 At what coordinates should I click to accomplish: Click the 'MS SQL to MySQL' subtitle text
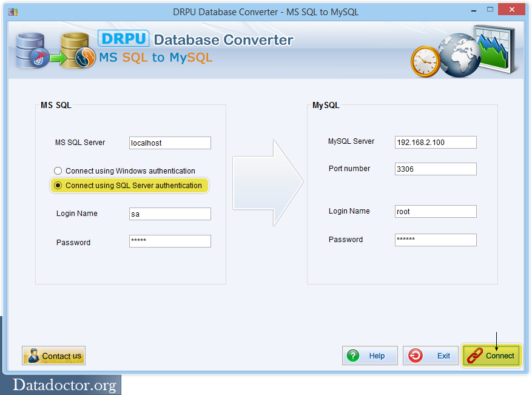156,58
